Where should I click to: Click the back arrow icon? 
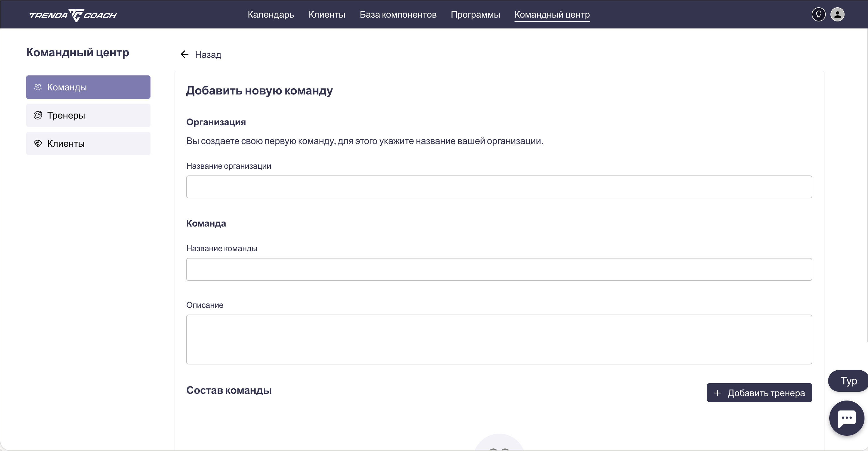click(x=184, y=55)
